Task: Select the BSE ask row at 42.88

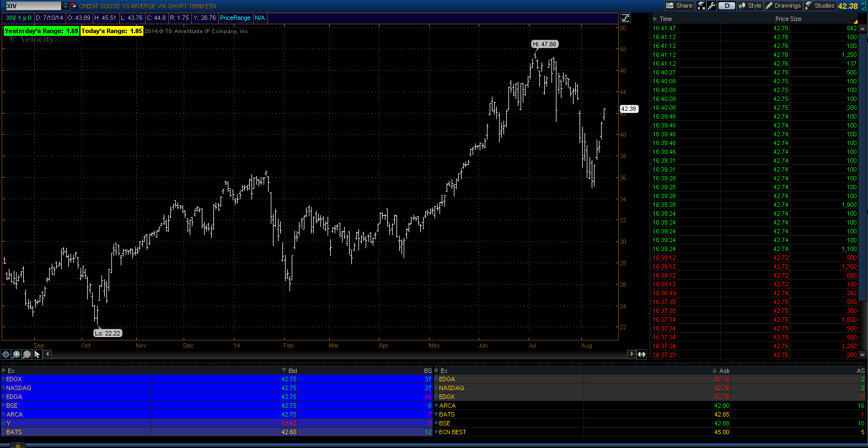Action: point(650,423)
